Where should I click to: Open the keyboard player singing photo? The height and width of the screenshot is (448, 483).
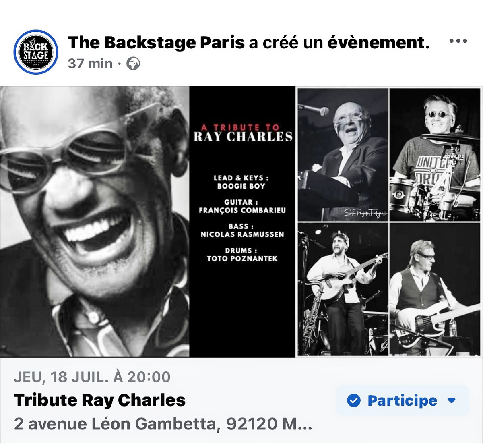tap(343, 155)
